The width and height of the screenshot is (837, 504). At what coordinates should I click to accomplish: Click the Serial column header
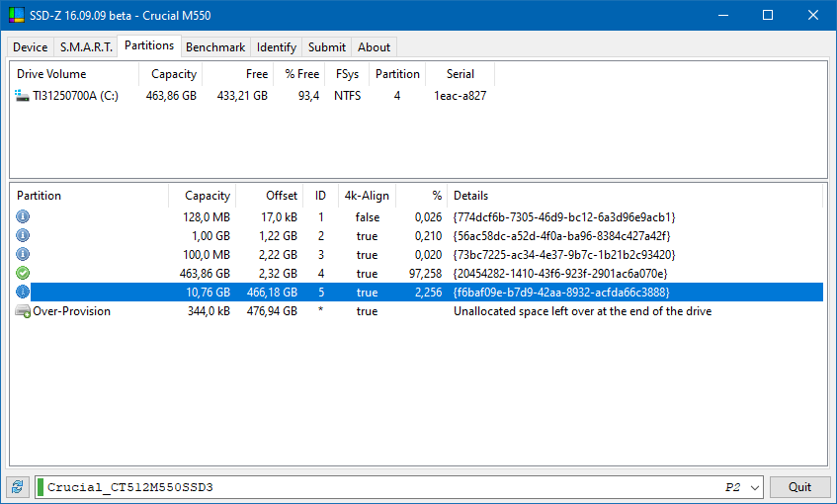point(460,74)
